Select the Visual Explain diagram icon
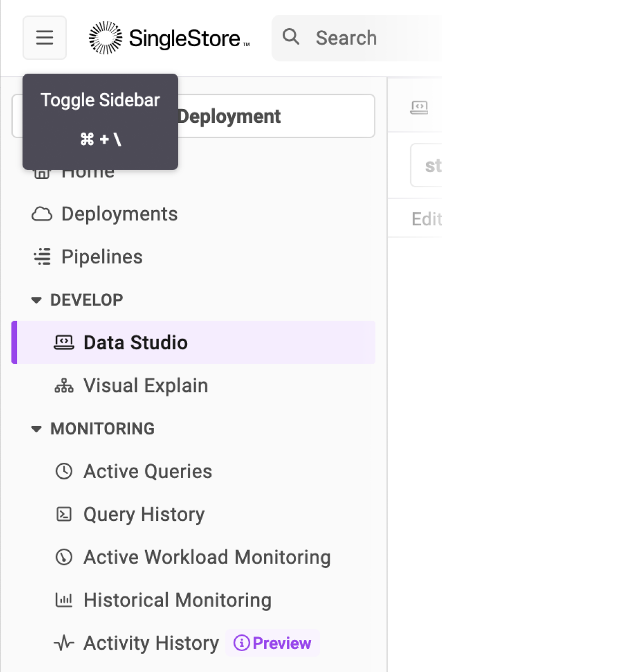 (63, 385)
